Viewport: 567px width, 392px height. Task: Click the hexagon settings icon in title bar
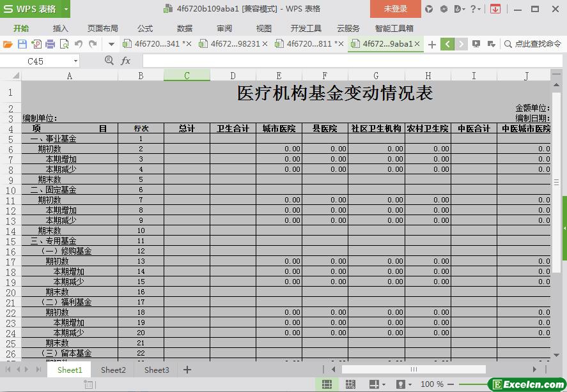[444, 9]
